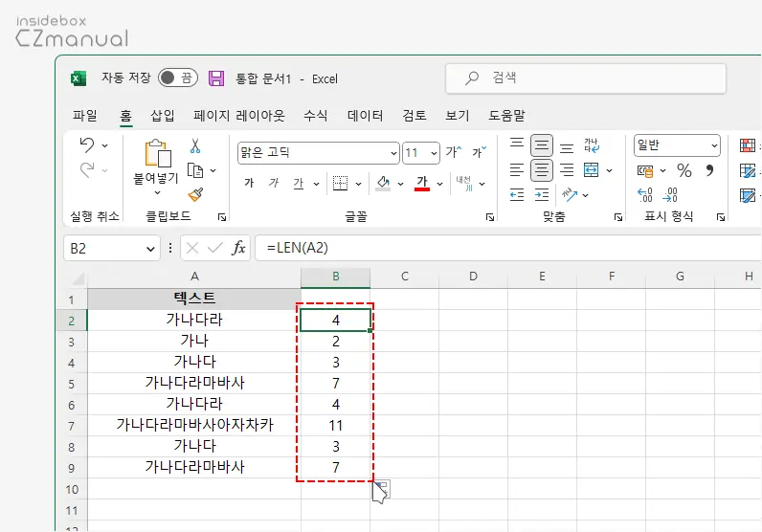Select column B header
This screenshot has height=532, width=762.
pos(336,277)
